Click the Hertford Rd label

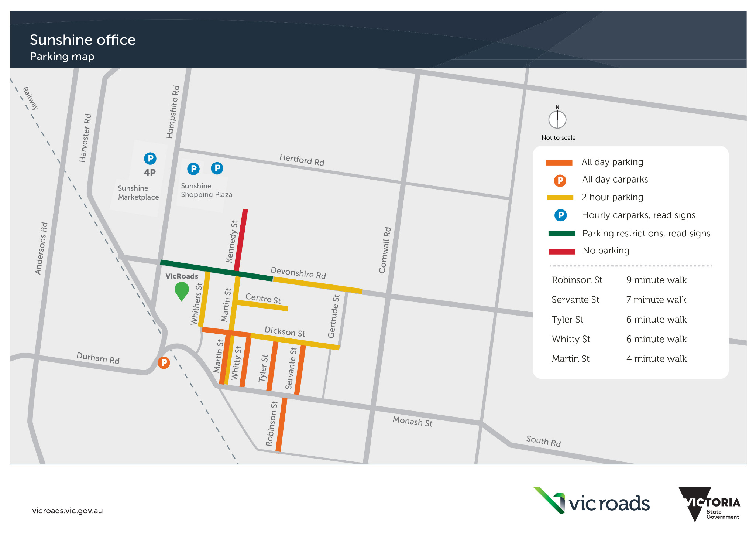point(302,160)
